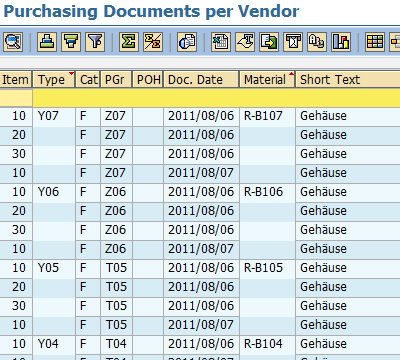Open the ABC analysis icon
The image size is (400, 360).
point(317,42)
